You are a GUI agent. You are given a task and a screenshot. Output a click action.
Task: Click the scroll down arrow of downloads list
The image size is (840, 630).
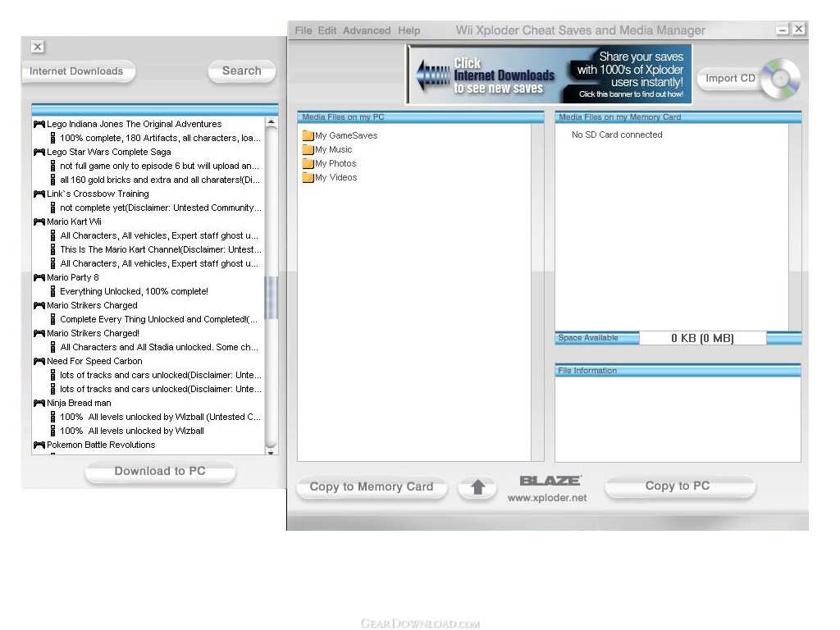(271, 452)
